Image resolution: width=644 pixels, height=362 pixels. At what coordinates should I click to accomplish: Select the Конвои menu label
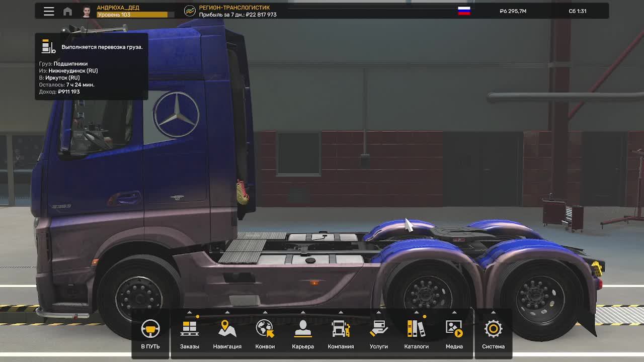click(265, 346)
